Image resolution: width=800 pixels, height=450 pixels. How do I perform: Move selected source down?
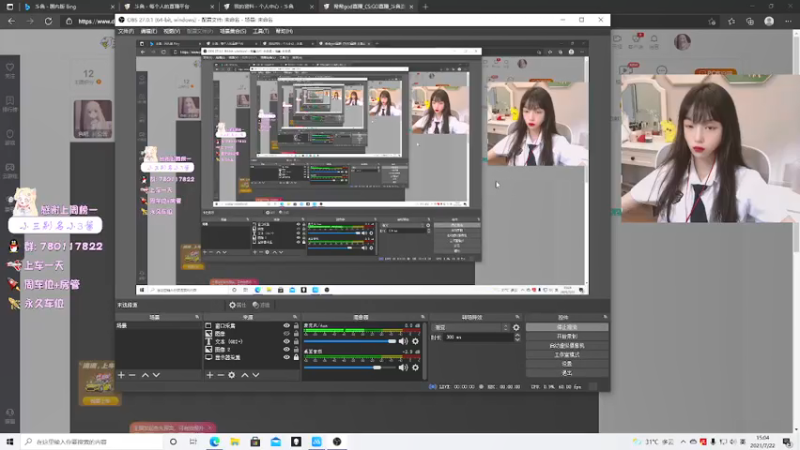pyautogui.click(x=256, y=375)
